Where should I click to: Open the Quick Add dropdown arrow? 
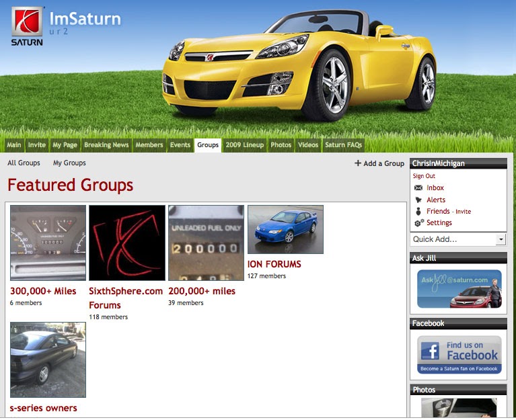pyautogui.click(x=501, y=239)
